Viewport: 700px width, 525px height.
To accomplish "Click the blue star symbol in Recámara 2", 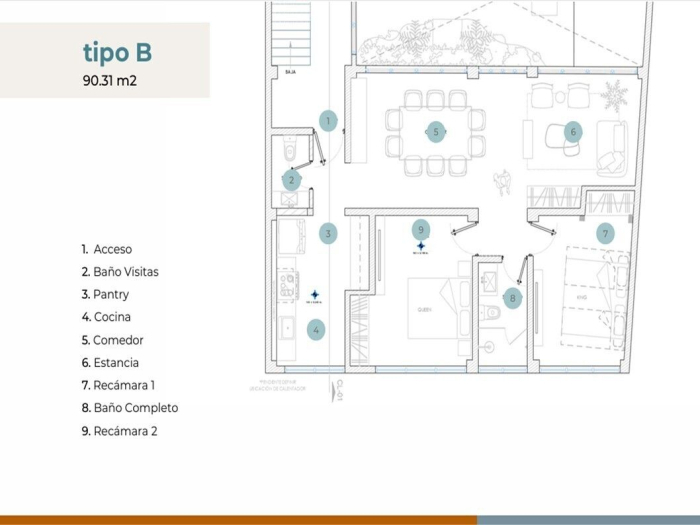I will pyautogui.click(x=421, y=246).
